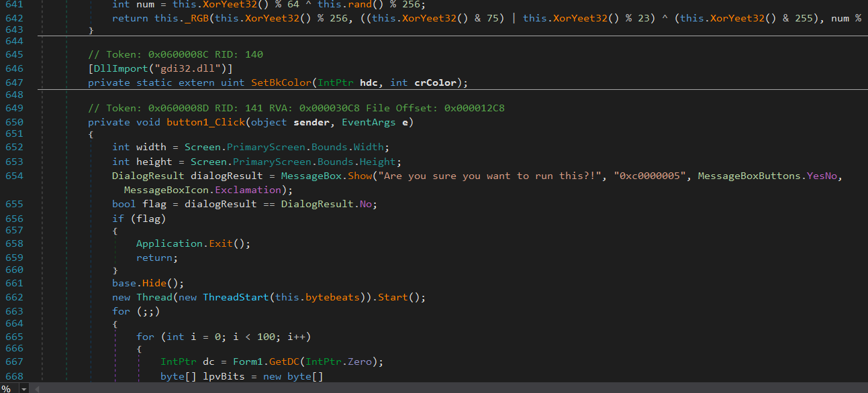Click the comment with Token 0x0600008C
Image resolution: width=868 pixels, height=393 pixels.
tap(175, 54)
